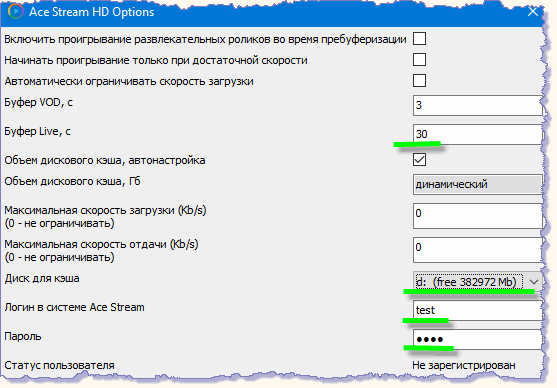Click the dropdown arrow of Диск для кэша
The height and width of the screenshot is (388, 557).
tap(534, 282)
